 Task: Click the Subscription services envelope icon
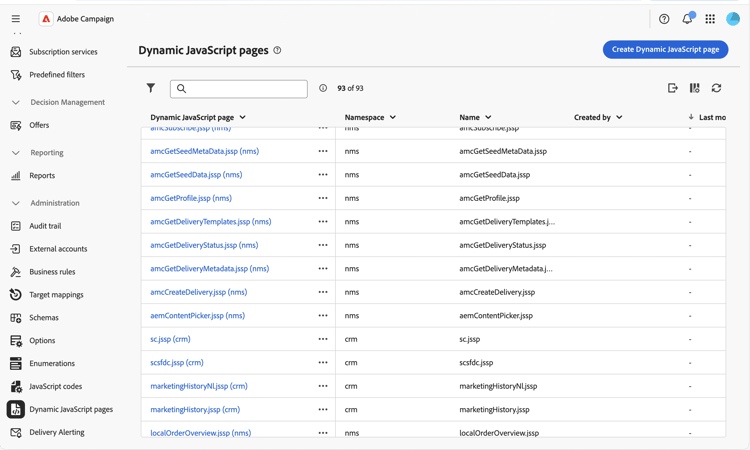pyautogui.click(x=16, y=52)
